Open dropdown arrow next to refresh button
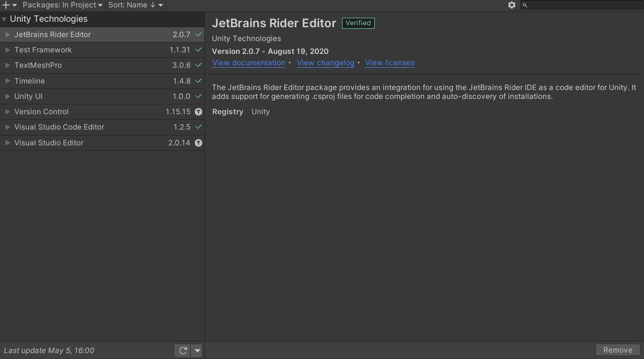Screen dimensions: 644x359 197,351
